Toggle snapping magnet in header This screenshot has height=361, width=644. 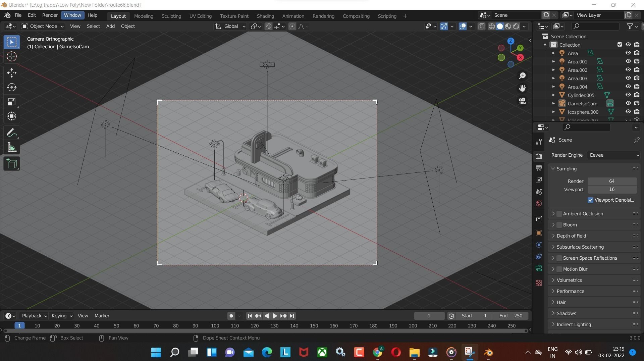268,27
